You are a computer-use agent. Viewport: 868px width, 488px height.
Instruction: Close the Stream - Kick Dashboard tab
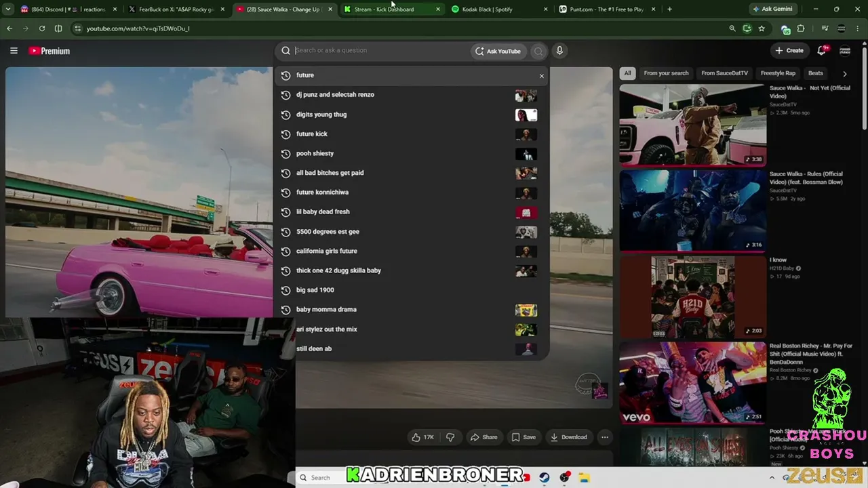pyautogui.click(x=437, y=9)
